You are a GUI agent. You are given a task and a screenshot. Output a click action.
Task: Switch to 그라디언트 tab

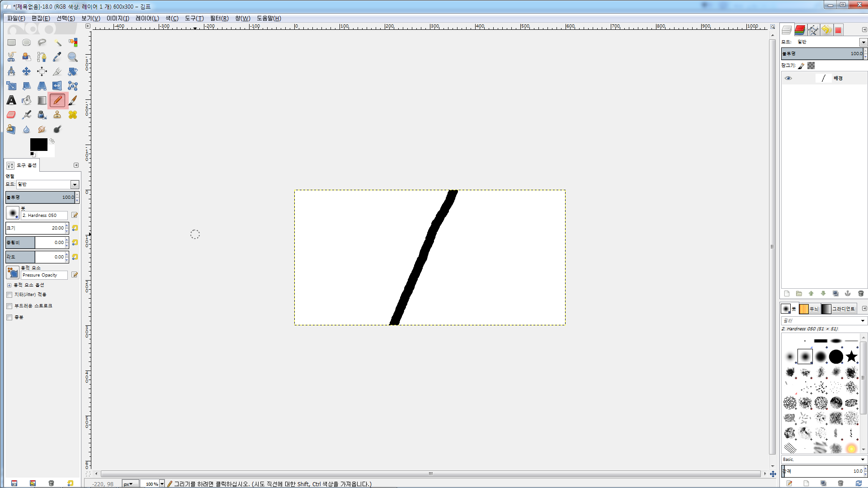coord(839,309)
